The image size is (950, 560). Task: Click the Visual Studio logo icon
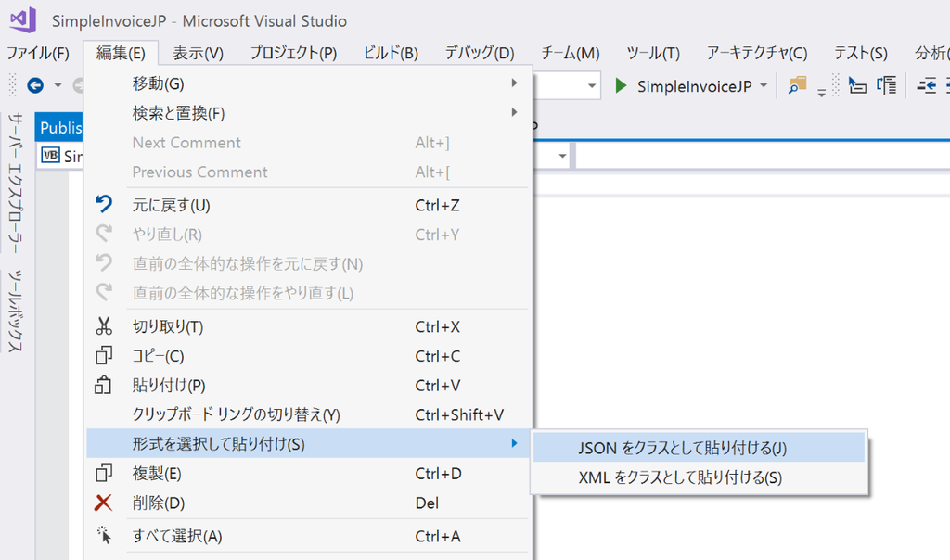click(x=23, y=20)
